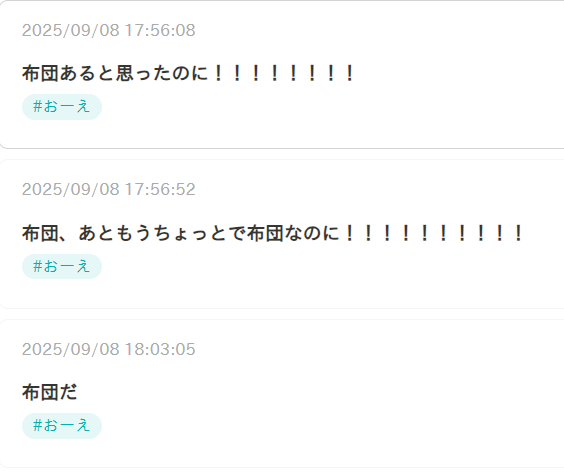The width and height of the screenshot is (564, 475).
Task: Click the words 布団なのに in the second post
Action: 293,233
